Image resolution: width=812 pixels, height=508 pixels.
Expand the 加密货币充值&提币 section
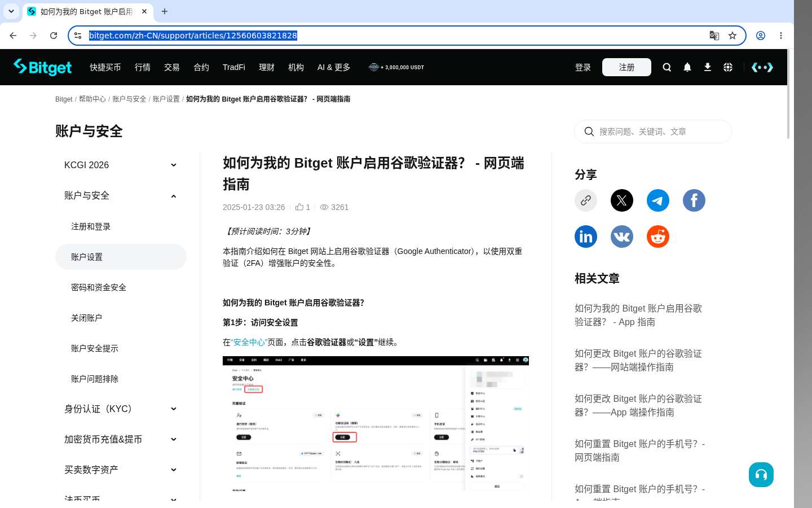point(174,439)
